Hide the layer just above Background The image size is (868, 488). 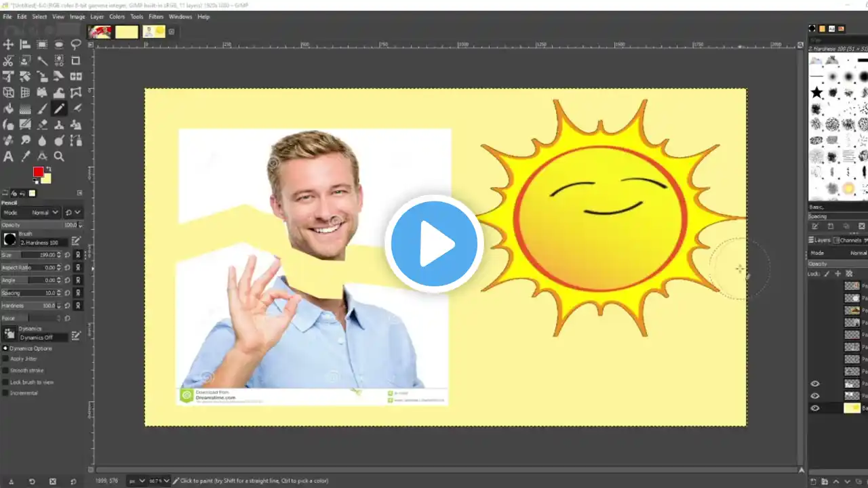coord(815,396)
